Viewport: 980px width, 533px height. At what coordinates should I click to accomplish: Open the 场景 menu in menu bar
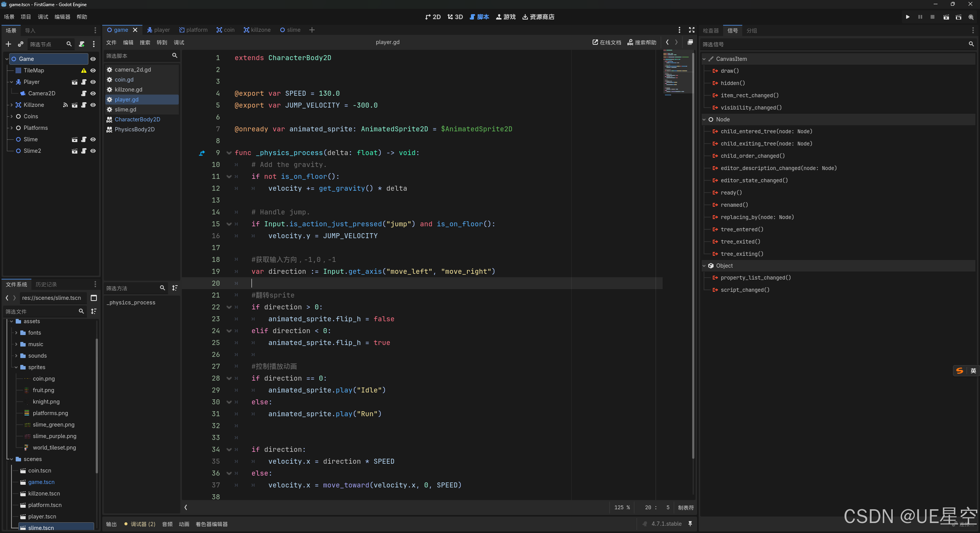(9, 17)
